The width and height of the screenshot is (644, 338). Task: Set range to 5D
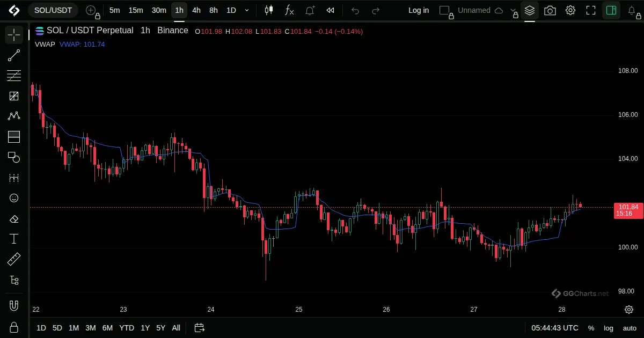click(57, 328)
